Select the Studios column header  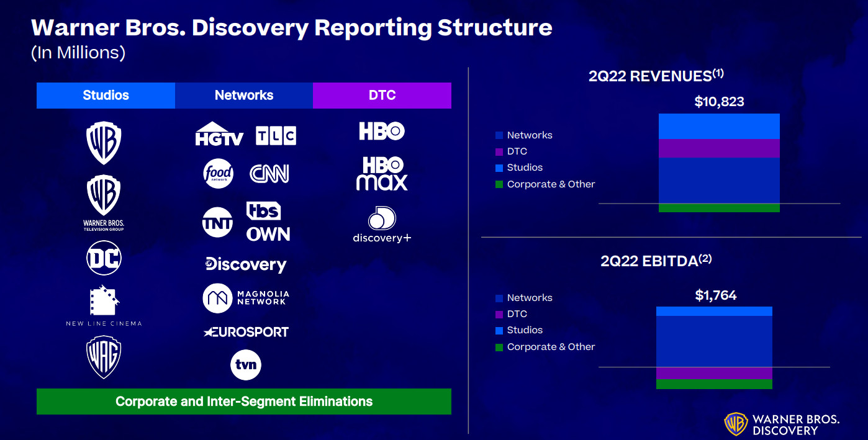click(106, 96)
